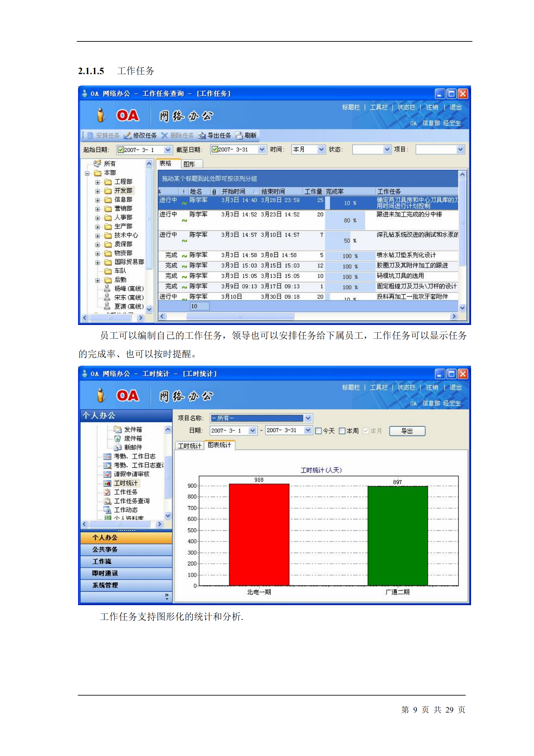Image resolution: width=534 pixels, height=756 pixels.
Task: Open 工作动态 icon in sidebar
Action: click(107, 510)
